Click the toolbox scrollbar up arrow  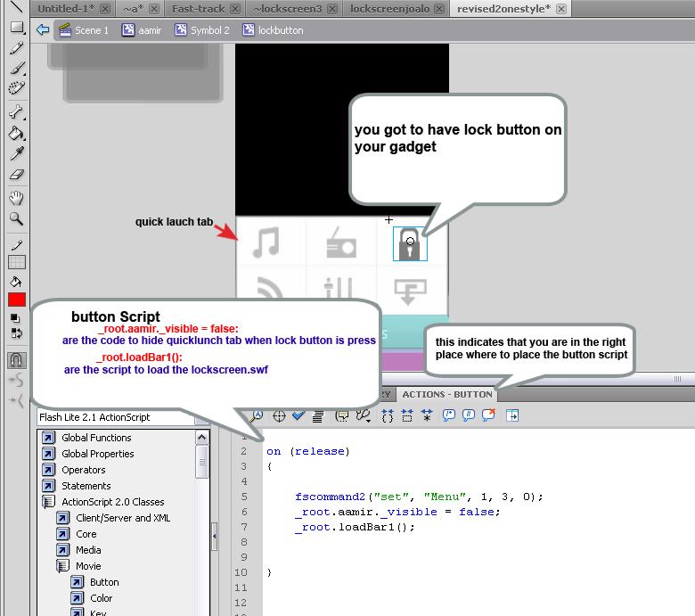pos(201,438)
